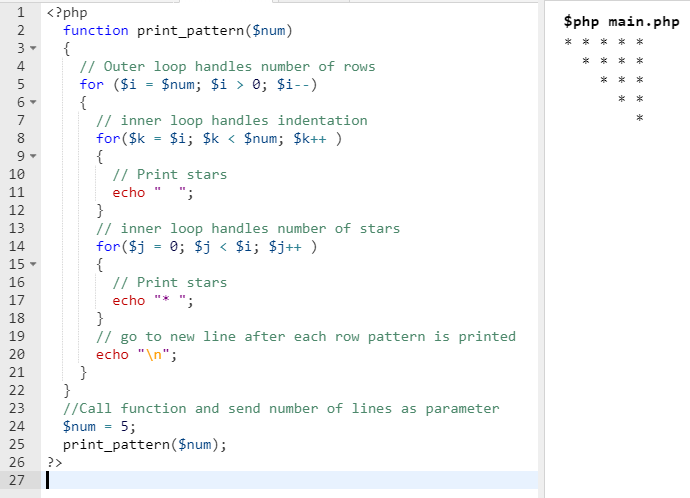Click the '$num = 5;' assignment

point(99,426)
